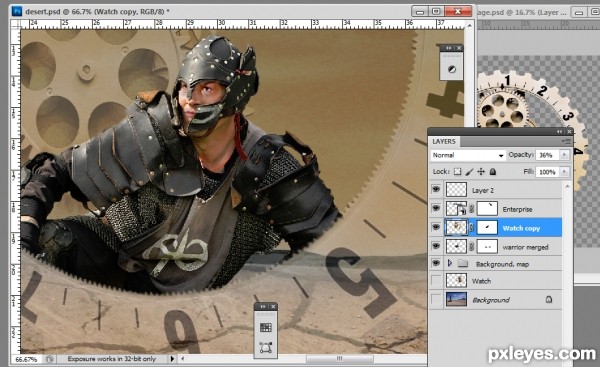Screen dimensions: 600x367
Task: Click the Lock all padlock icon
Action: (x=493, y=172)
